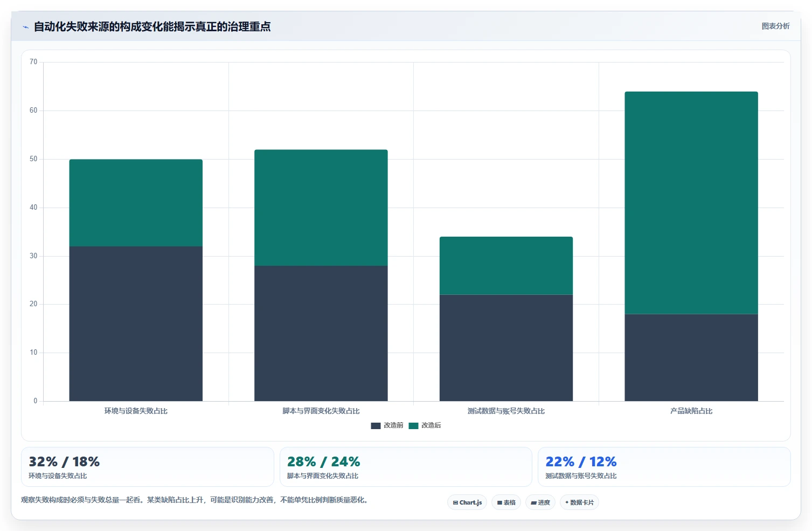Click the y-axis value 50
Screen dimensions: 812x531
coord(33,159)
